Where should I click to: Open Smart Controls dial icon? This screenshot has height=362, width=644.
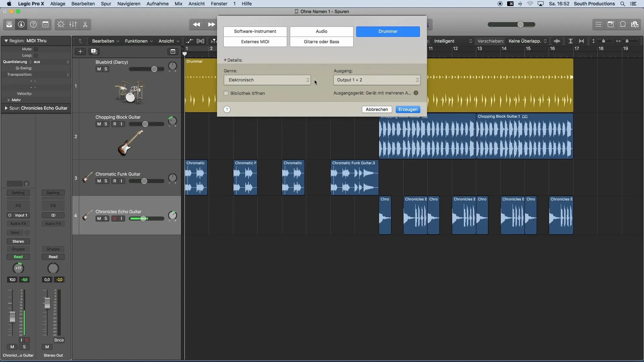tap(61, 24)
